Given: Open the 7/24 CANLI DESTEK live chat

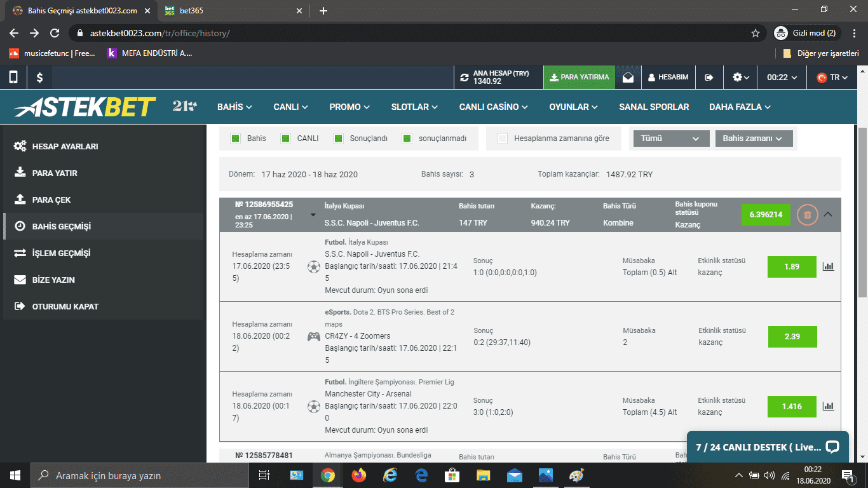Looking at the screenshot, I should pyautogui.click(x=768, y=447).
